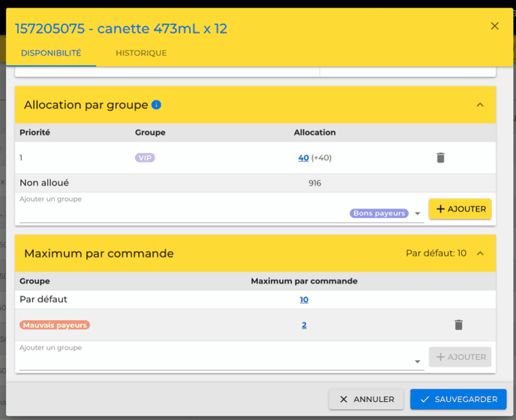The image size is (516, 420).
Task: Switch to the Historique tab
Action: [x=141, y=53]
